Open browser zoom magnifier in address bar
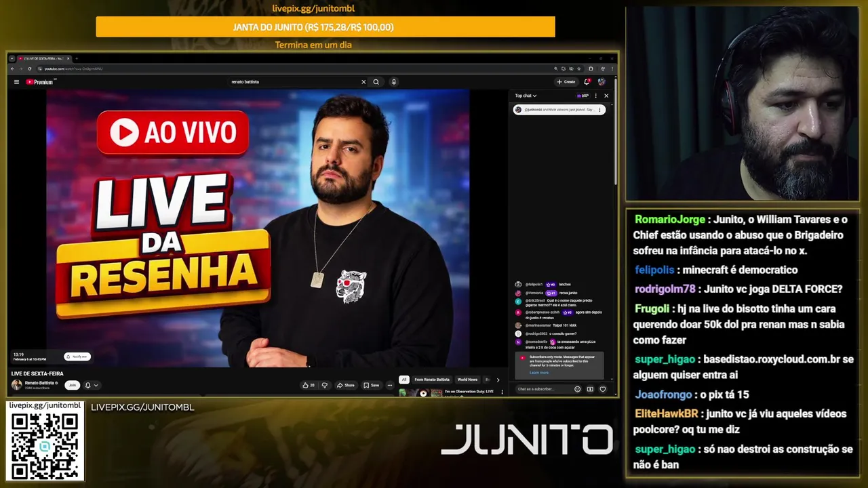This screenshot has width=868, height=488. pyautogui.click(x=556, y=68)
